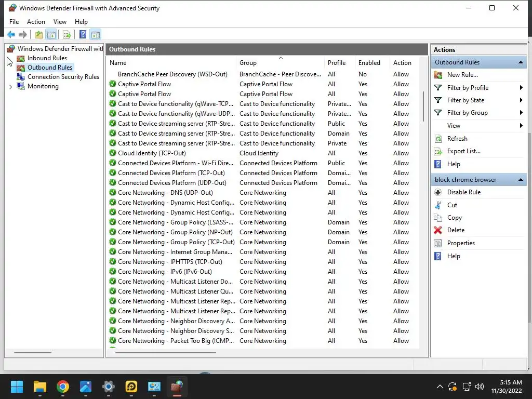Open the Help menu
This screenshot has width=532, height=399.
click(81, 22)
